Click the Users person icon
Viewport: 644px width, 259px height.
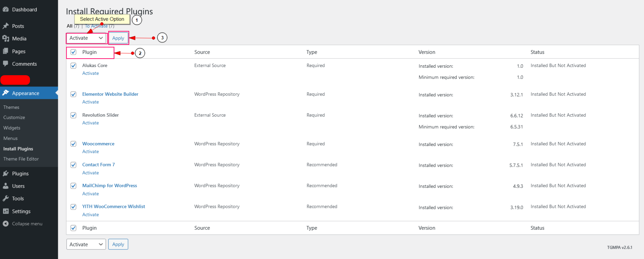click(6, 186)
